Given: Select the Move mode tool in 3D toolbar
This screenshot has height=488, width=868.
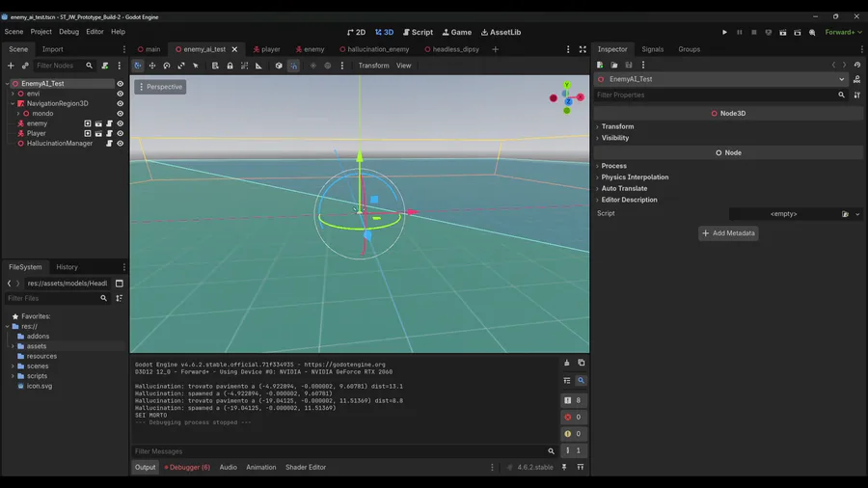Looking at the screenshot, I should coord(152,66).
